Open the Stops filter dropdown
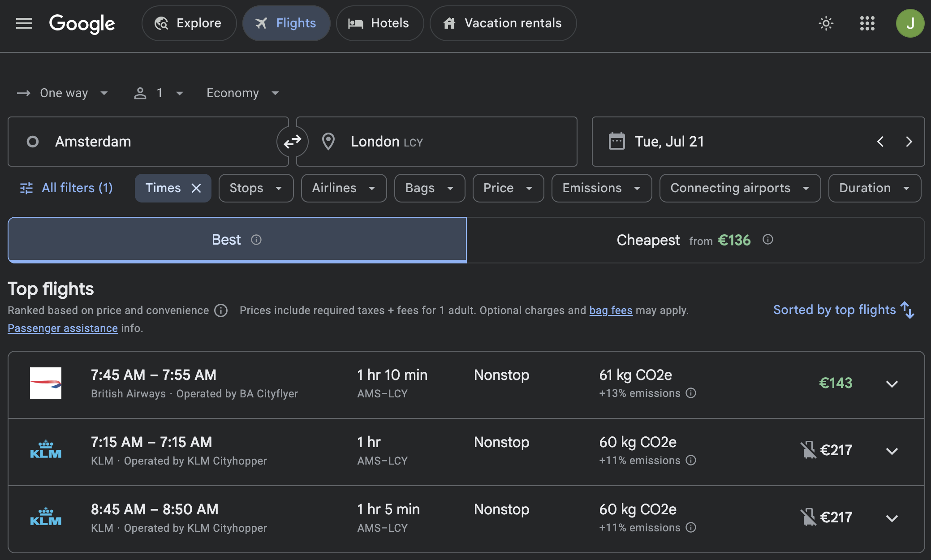This screenshot has height=560, width=931. (256, 188)
